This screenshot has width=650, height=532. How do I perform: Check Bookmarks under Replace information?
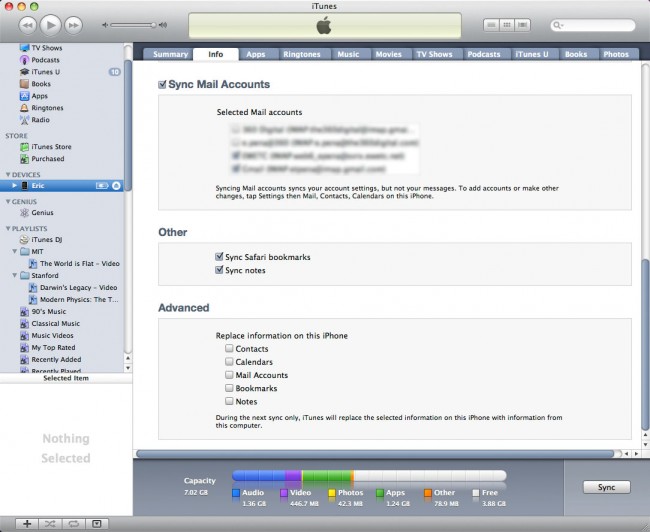(x=229, y=388)
